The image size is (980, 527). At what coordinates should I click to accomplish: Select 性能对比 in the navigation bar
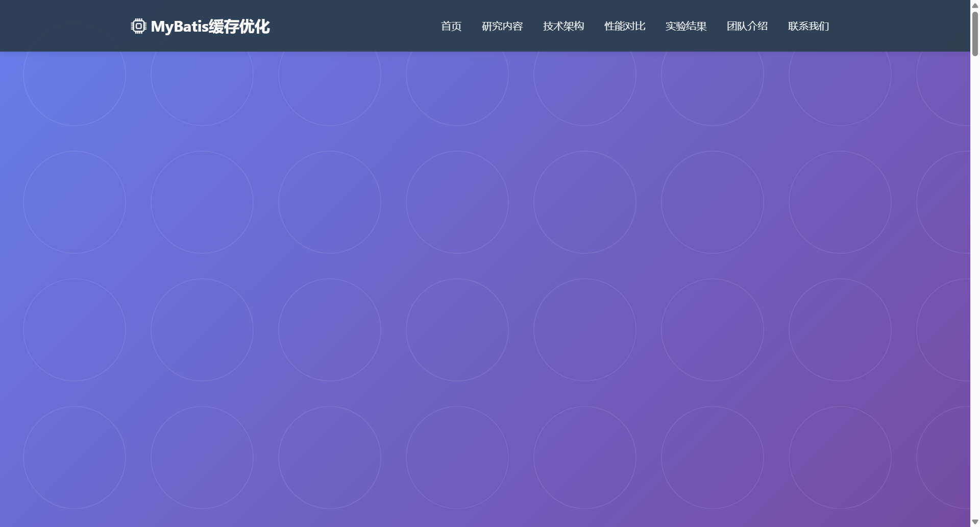625,26
